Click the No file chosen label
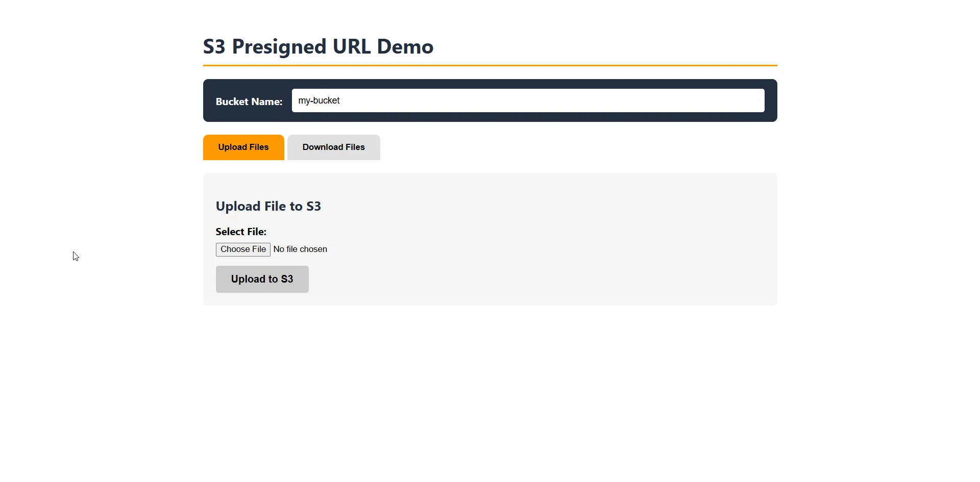 tap(300, 249)
